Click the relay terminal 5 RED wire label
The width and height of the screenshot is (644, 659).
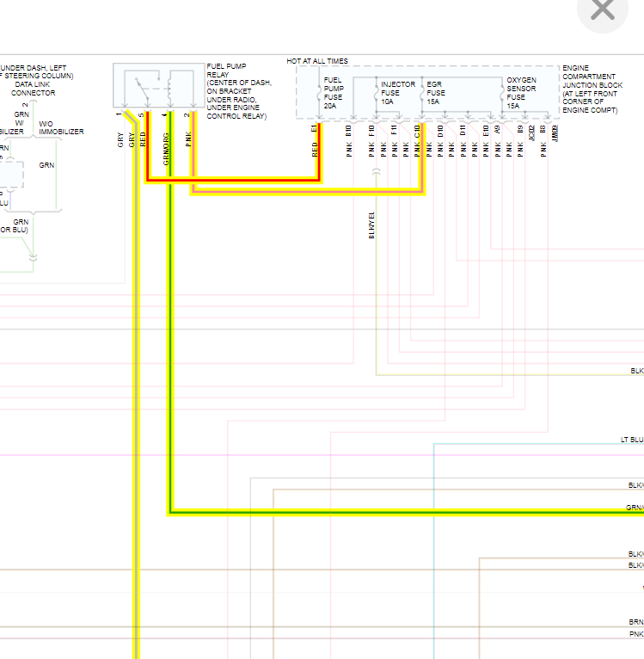(x=143, y=139)
